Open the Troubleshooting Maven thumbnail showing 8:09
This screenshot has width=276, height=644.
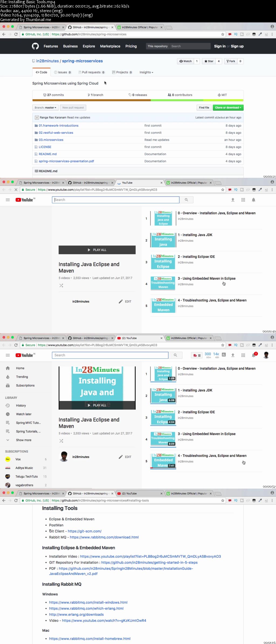[x=163, y=439]
